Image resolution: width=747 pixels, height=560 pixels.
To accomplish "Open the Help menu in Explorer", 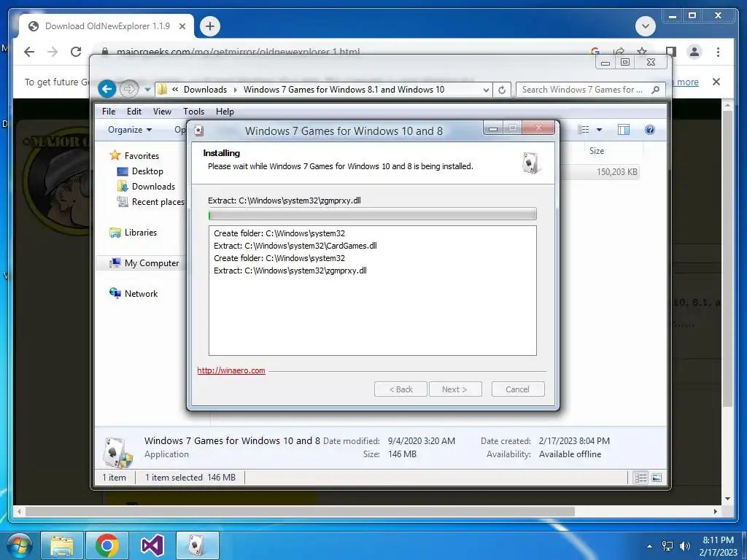I will point(225,112).
